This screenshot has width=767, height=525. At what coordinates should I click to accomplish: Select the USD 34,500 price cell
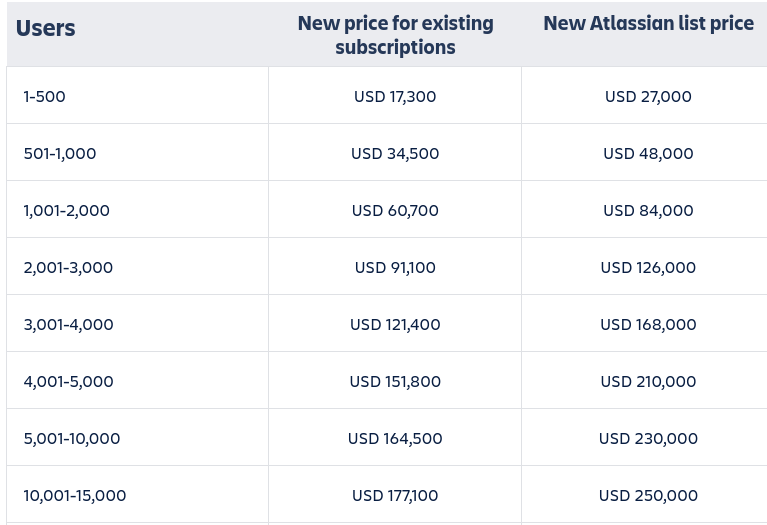point(395,154)
